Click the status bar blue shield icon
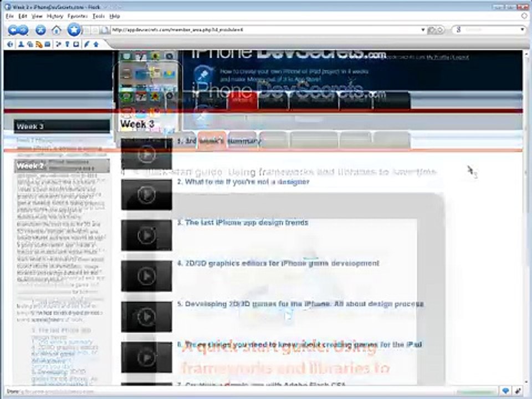The image size is (532, 399). pyautogui.click(x=505, y=391)
